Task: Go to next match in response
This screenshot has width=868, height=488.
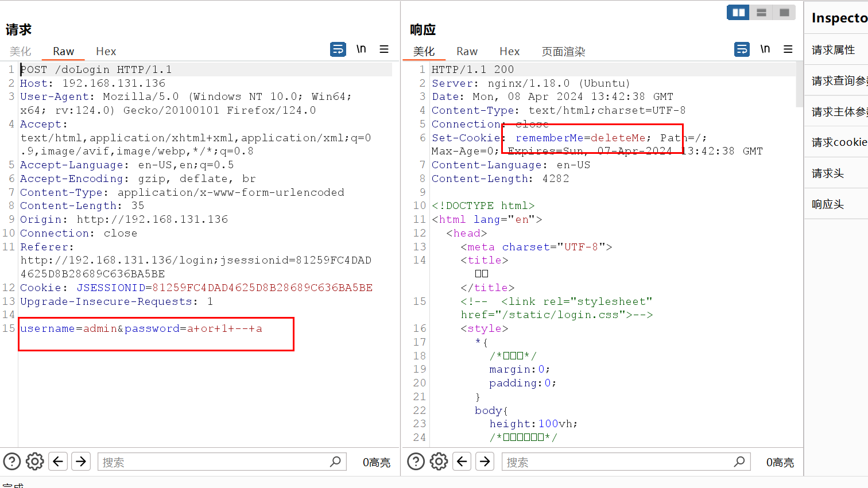Action: point(485,462)
